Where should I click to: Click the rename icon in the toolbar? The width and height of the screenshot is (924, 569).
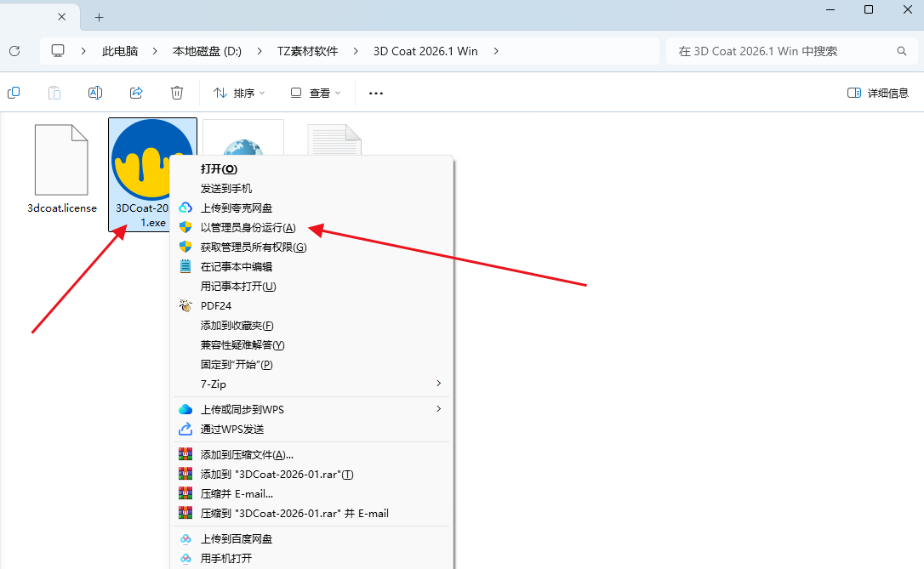95,93
